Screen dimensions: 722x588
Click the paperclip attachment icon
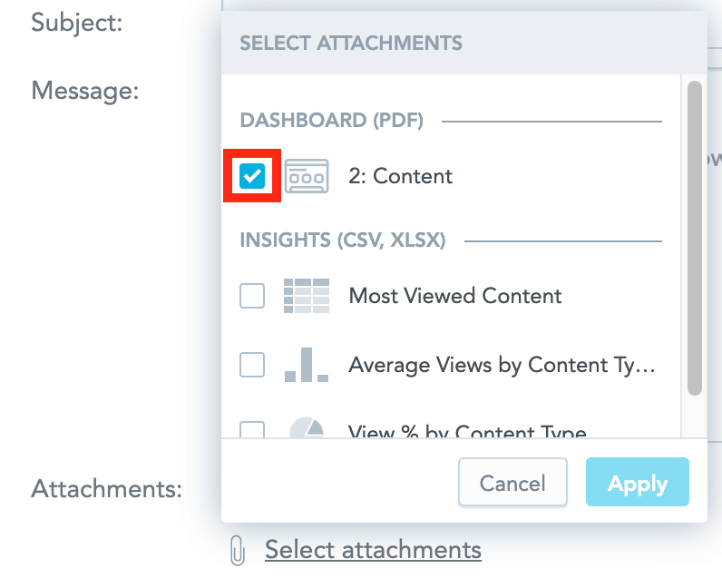pyautogui.click(x=238, y=550)
